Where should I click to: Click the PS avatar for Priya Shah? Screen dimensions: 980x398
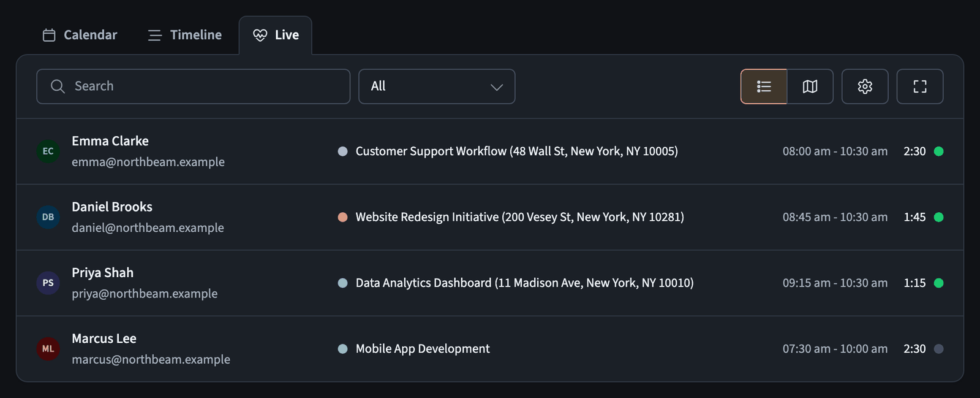point(48,283)
